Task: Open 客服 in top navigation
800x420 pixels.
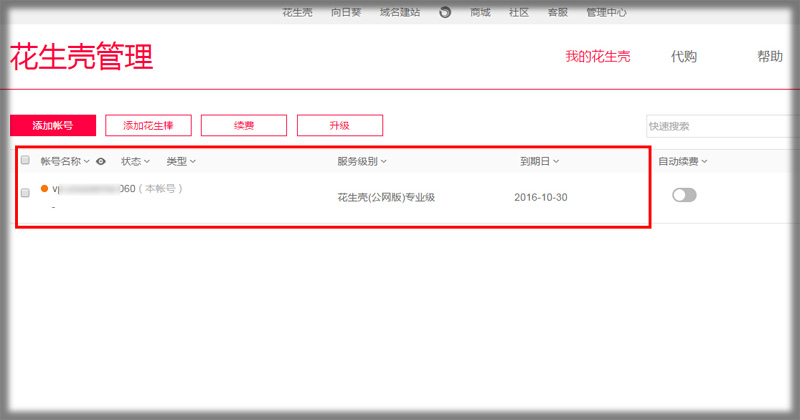Action: [558, 12]
